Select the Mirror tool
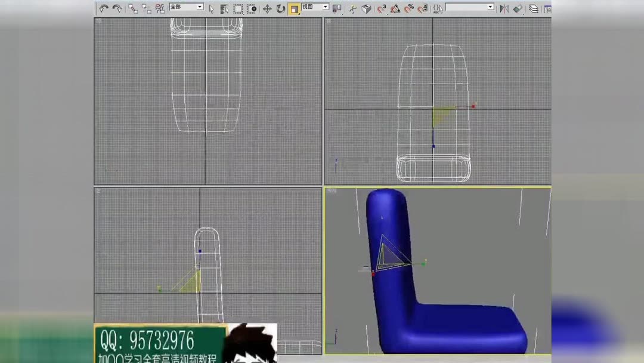The image size is (644, 363). [x=504, y=8]
